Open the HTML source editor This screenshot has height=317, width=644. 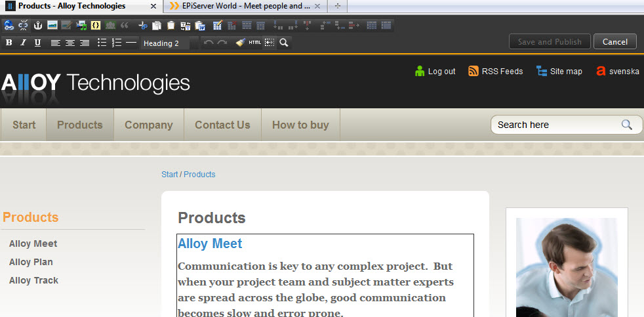(x=254, y=43)
